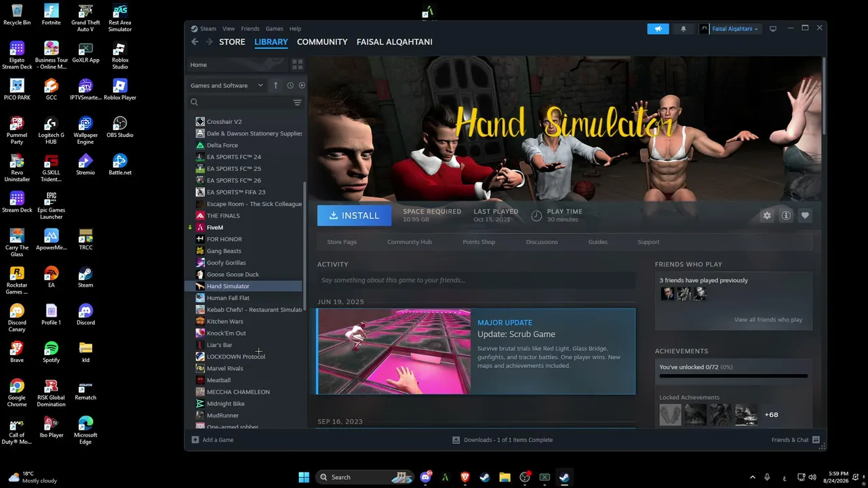Open Battle.net desktop shortcut
This screenshot has width=868, height=488.
point(120,164)
